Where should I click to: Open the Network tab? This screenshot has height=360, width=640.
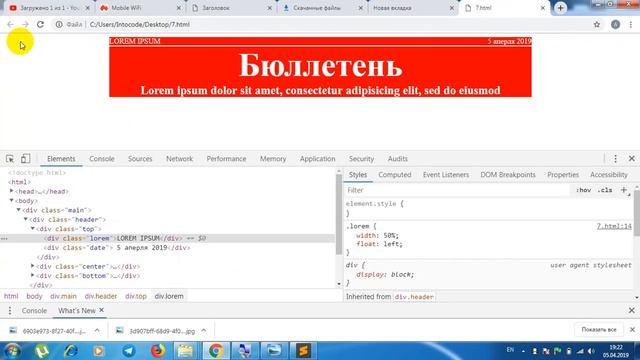click(x=179, y=159)
